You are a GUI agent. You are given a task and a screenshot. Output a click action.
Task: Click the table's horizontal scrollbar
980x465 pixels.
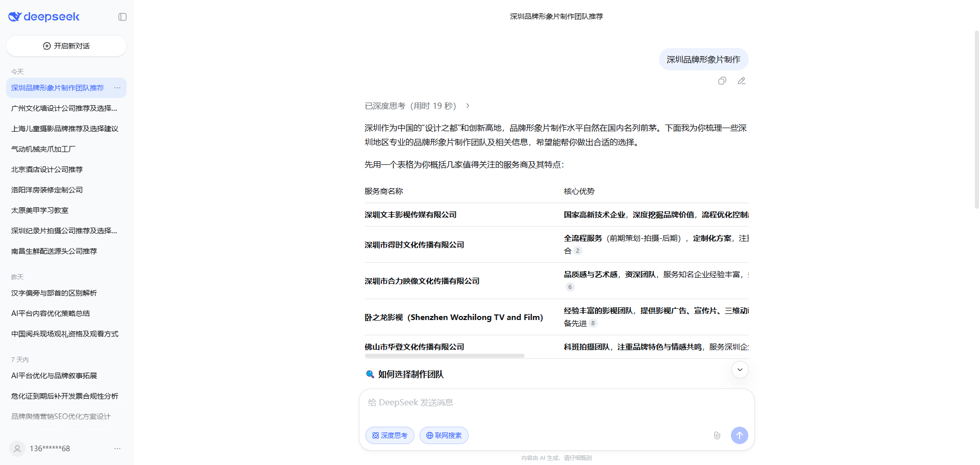[x=444, y=356]
